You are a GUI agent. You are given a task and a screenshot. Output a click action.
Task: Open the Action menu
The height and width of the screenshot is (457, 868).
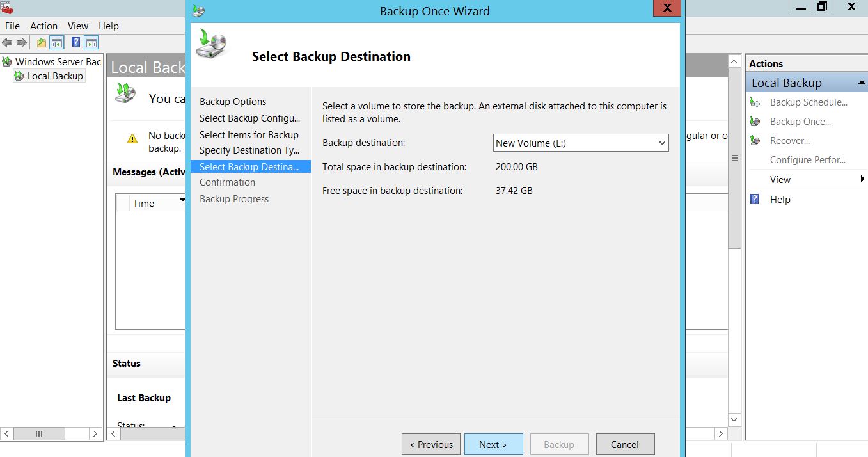(43, 26)
